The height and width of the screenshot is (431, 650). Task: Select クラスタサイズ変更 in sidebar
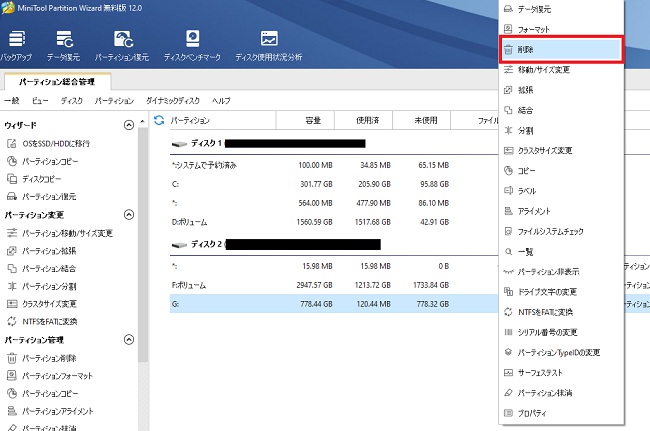click(x=42, y=304)
